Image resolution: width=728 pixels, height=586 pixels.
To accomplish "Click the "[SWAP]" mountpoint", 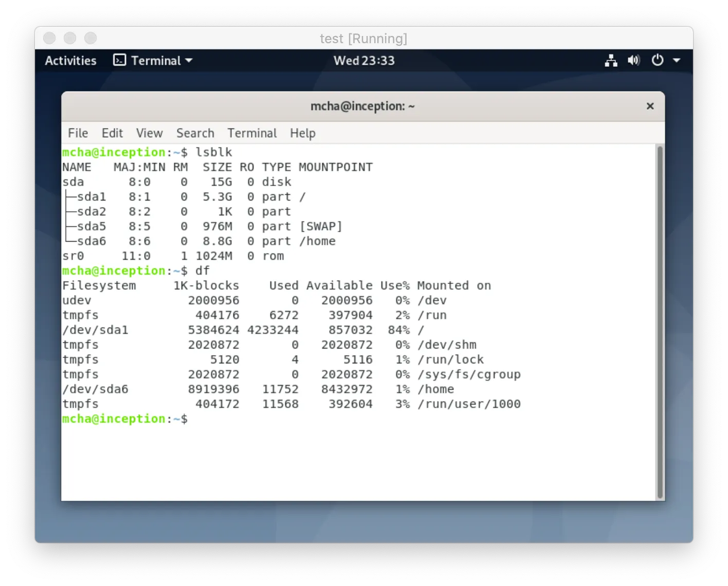I will [321, 227].
